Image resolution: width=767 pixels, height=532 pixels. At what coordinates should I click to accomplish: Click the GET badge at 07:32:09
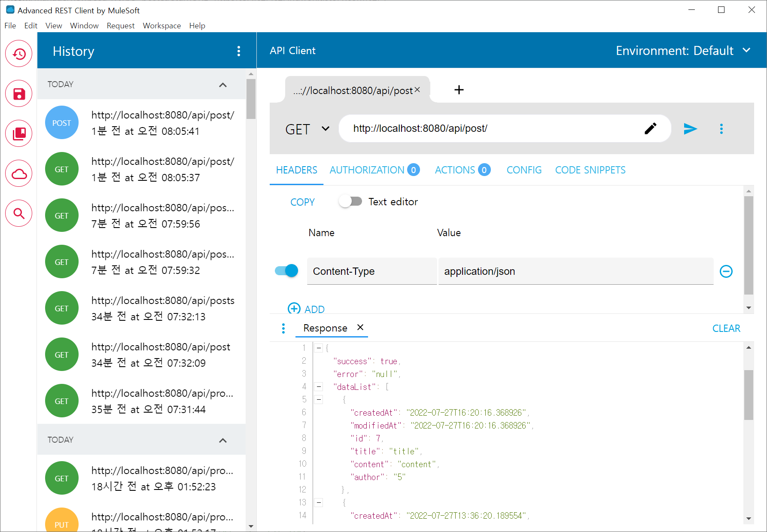click(62, 355)
